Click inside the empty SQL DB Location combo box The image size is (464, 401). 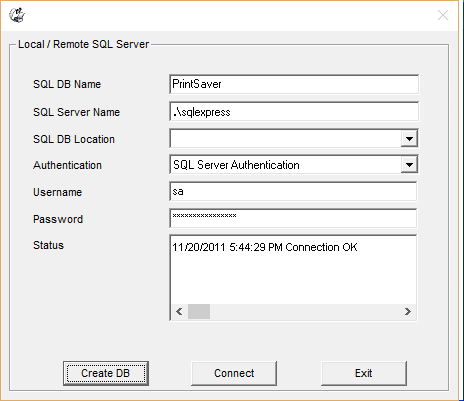click(x=285, y=139)
